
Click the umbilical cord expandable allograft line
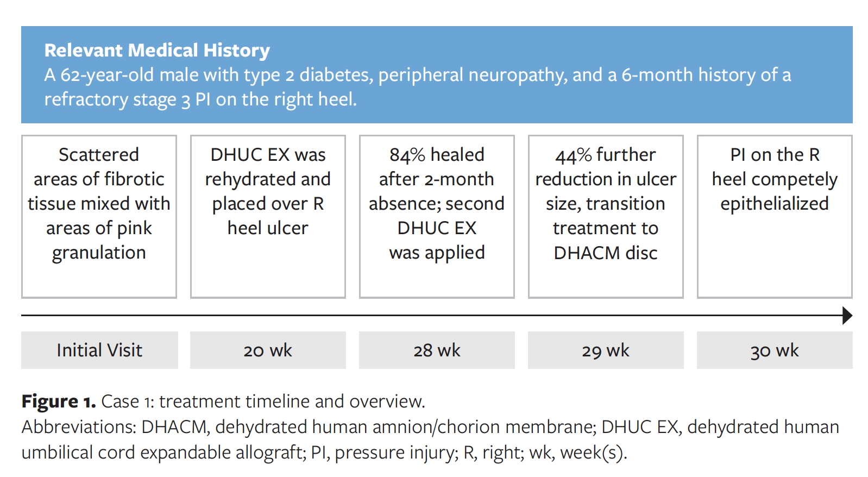coord(324,452)
